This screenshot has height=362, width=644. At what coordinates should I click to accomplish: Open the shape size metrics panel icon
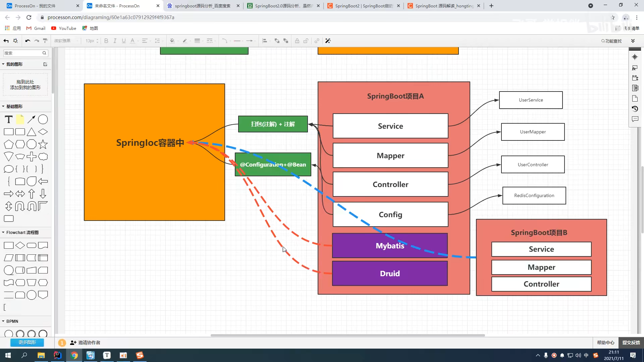pos(635,78)
